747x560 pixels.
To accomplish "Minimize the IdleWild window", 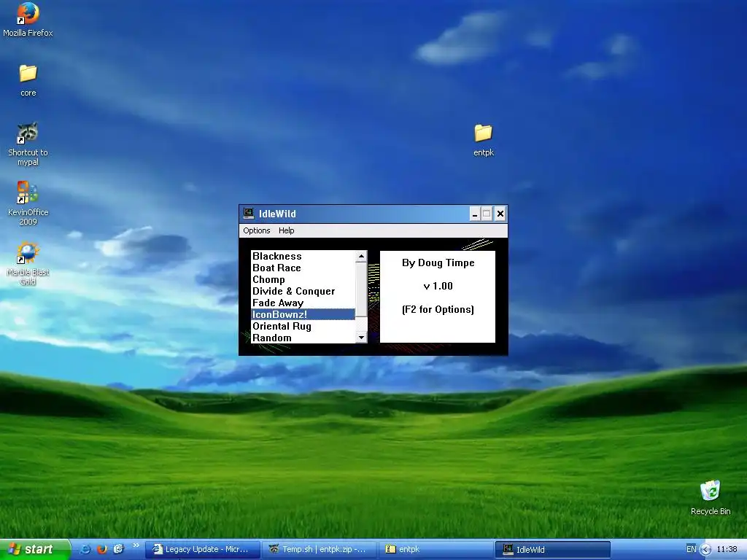I will (x=474, y=214).
